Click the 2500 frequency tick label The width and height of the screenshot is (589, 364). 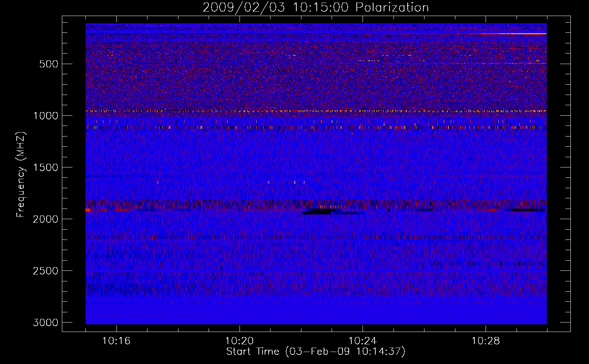[x=46, y=271]
